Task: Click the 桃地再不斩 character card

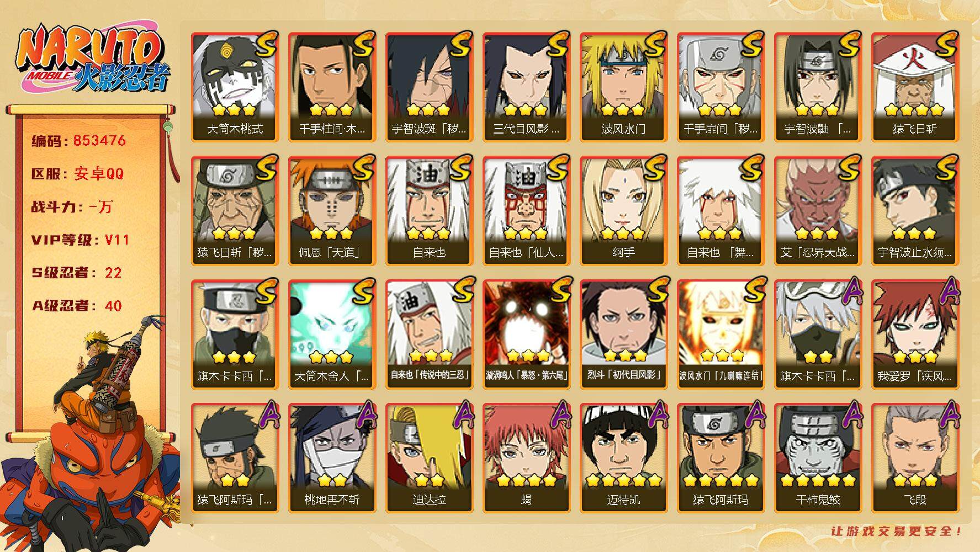Action: click(332, 458)
